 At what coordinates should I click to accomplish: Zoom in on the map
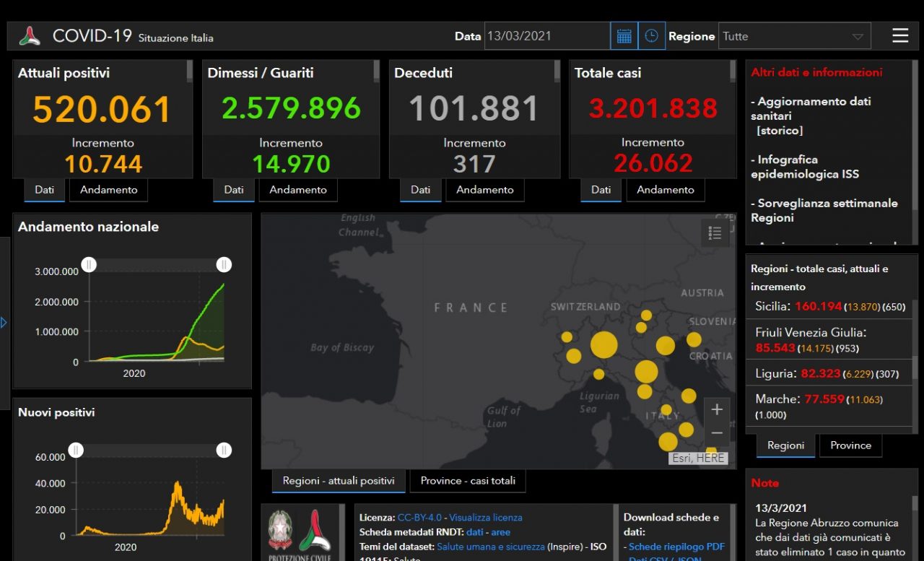point(716,410)
